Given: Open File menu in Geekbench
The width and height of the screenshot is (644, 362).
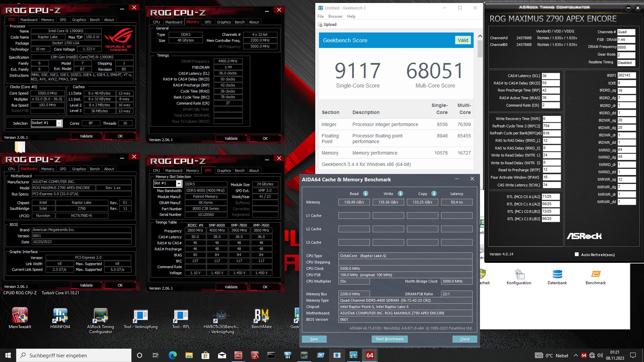Looking at the screenshot, I should coord(321,16).
